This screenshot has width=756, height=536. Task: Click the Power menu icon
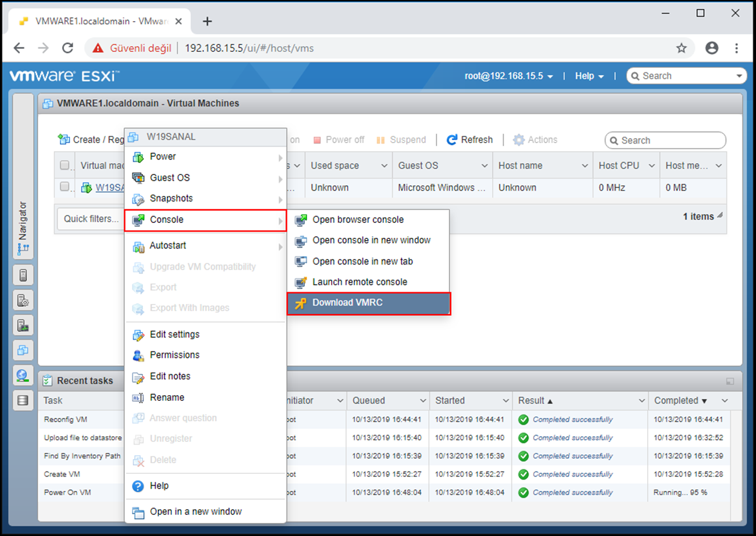138,157
